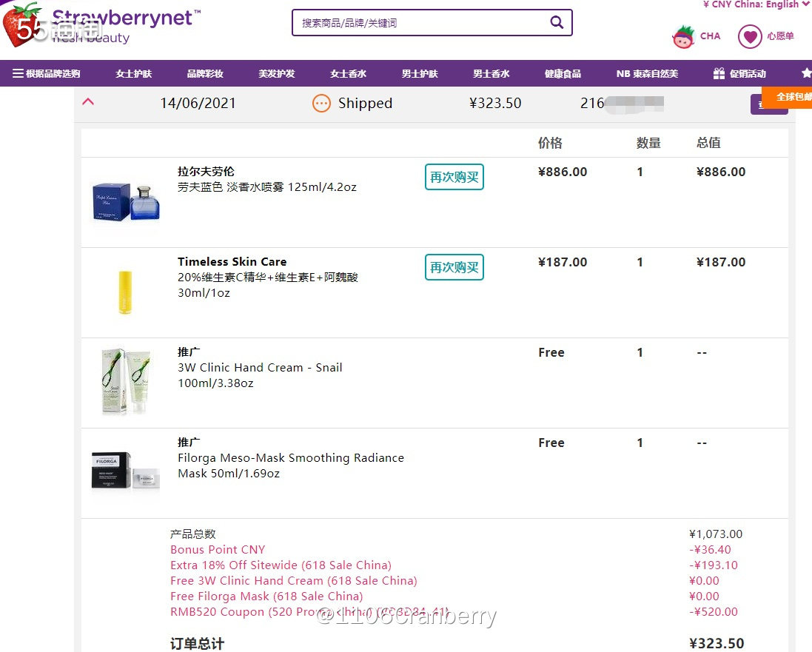The height and width of the screenshot is (652, 812).
Task: Open 女士护肤 menu
Action: tap(134, 73)
